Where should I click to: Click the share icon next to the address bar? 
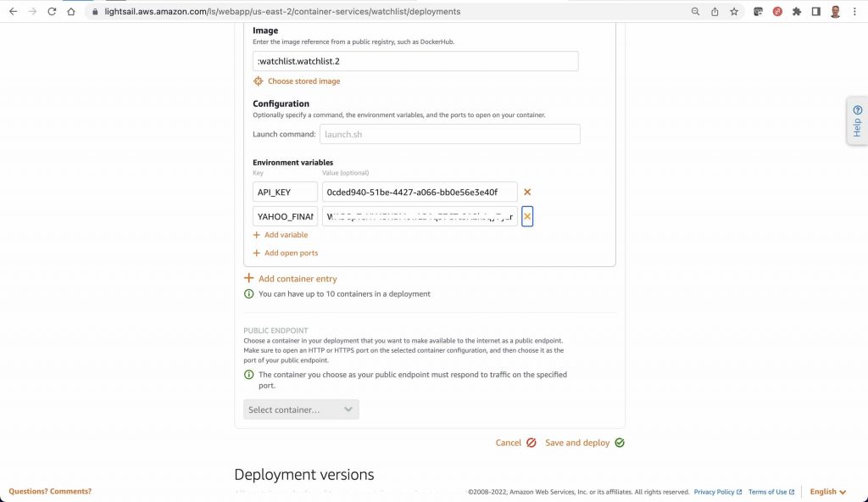coord(715,12)
